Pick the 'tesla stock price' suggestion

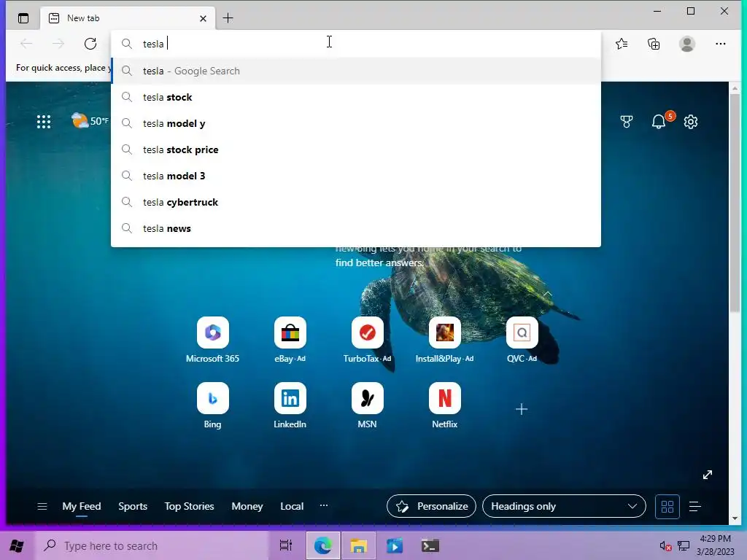356,149
